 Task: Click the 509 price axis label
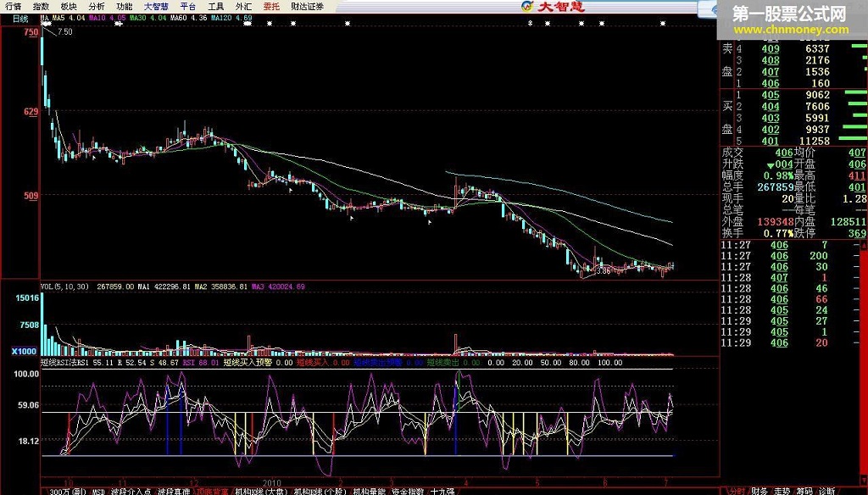click(31, 196)
